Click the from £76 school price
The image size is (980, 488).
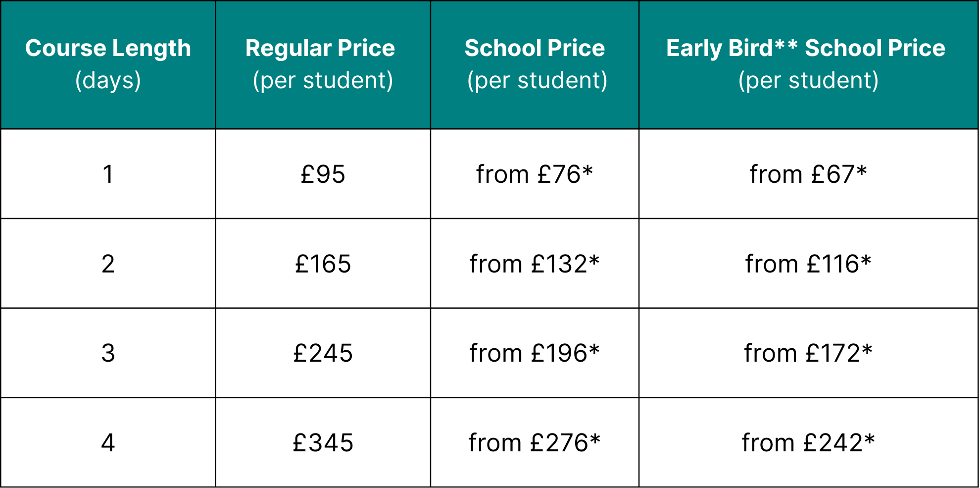535,174
